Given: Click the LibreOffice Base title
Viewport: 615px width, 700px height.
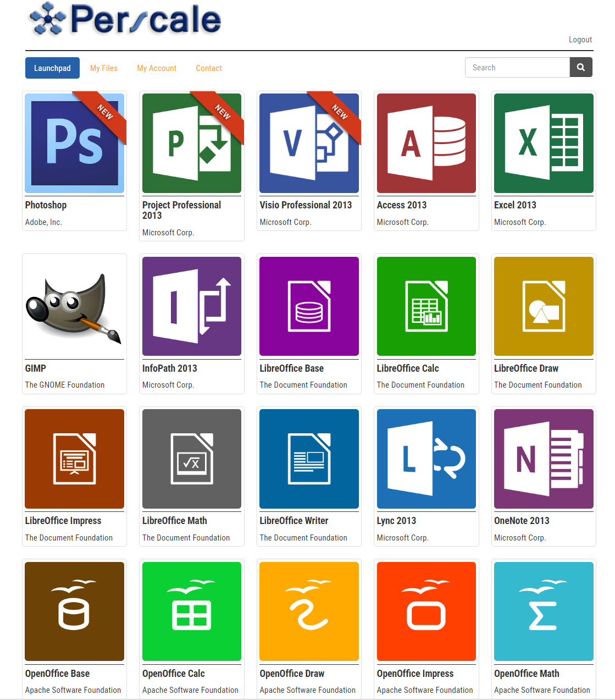Looking at the screenshot, I should coord(291,368).
